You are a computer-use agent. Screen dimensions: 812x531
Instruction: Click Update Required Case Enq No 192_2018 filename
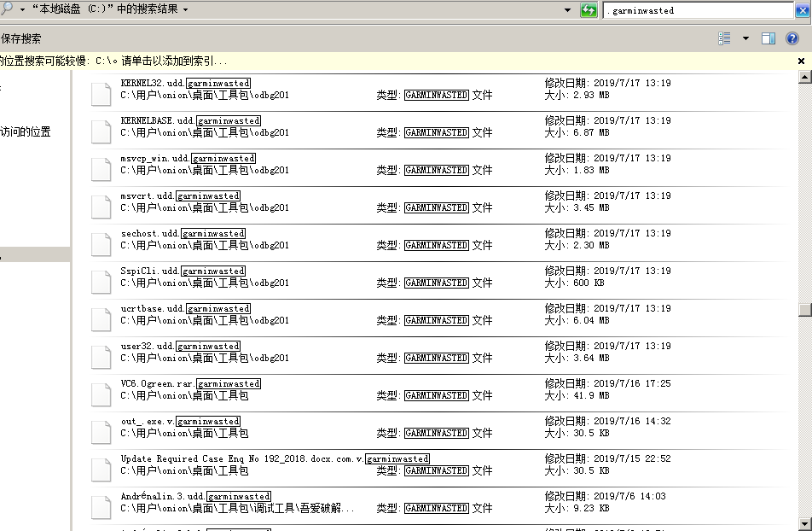click(275, 459)
